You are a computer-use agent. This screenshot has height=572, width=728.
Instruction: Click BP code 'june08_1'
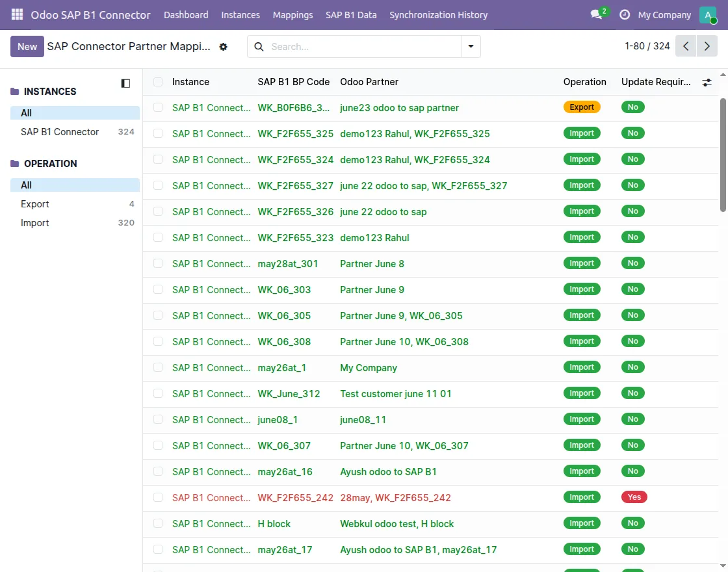[278, 420]
